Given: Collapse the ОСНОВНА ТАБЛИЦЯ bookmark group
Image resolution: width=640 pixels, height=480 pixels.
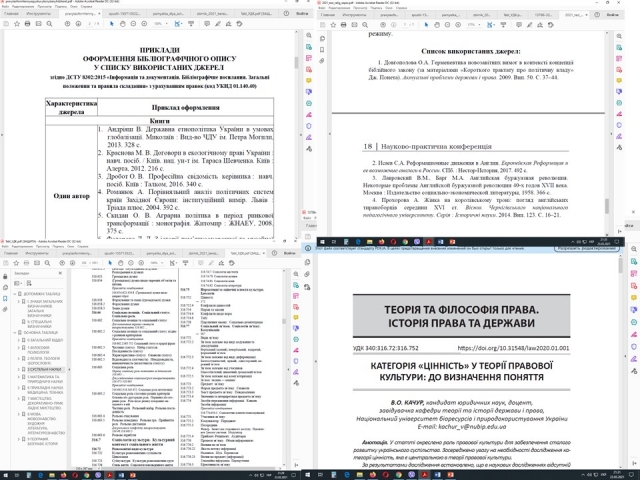Looking at the screenshot, I should [15, 333].
